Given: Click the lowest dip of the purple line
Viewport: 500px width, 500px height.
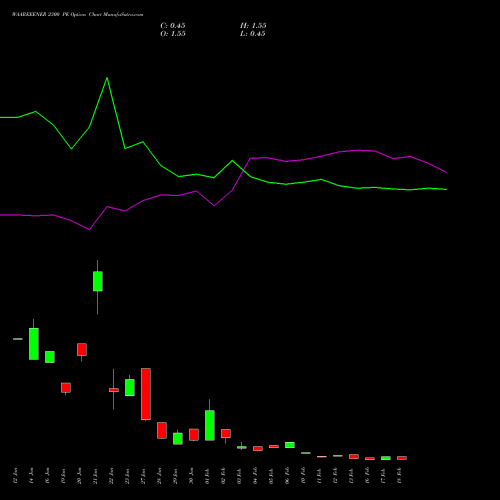Looking at the screenshot, I should (89, 230).
